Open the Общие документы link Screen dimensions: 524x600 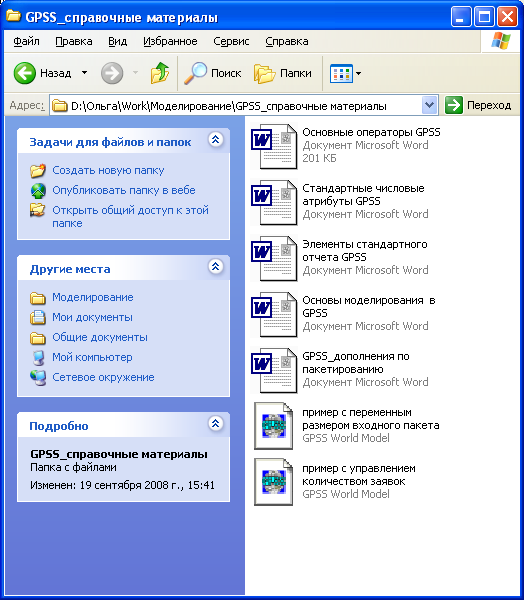pyautogui.click(x=100, y=337)
